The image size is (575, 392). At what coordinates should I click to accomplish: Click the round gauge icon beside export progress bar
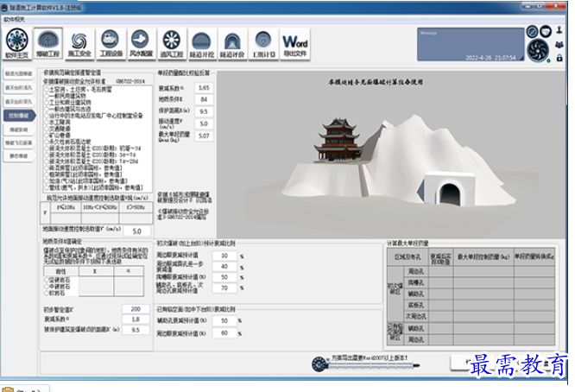(x=319, y=364)
